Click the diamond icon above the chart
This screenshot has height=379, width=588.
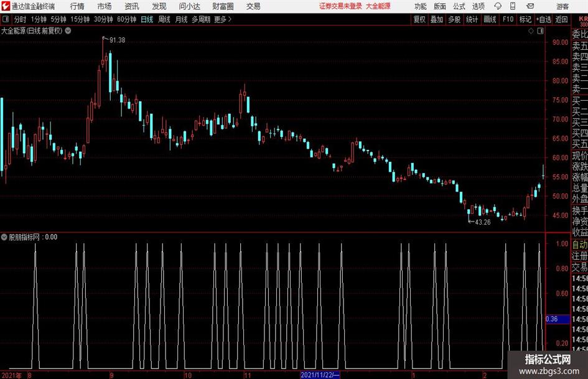[531, 31]
